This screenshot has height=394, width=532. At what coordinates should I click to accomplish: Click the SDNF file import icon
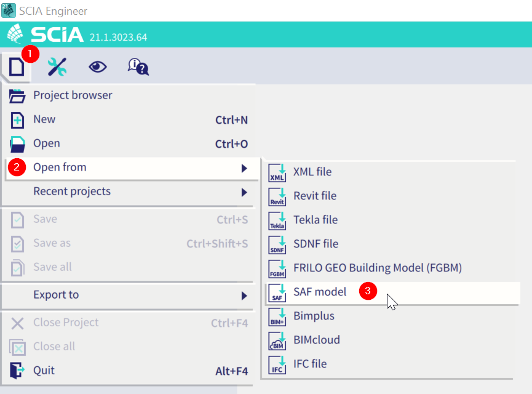coord(278,244)
